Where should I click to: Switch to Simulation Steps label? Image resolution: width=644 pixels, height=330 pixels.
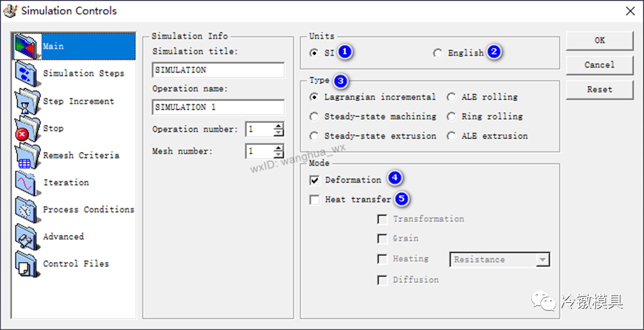tap(84, 73)
